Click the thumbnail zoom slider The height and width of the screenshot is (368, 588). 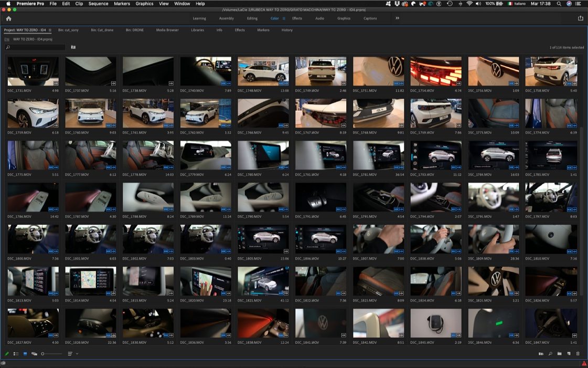[x=52, y=354]
